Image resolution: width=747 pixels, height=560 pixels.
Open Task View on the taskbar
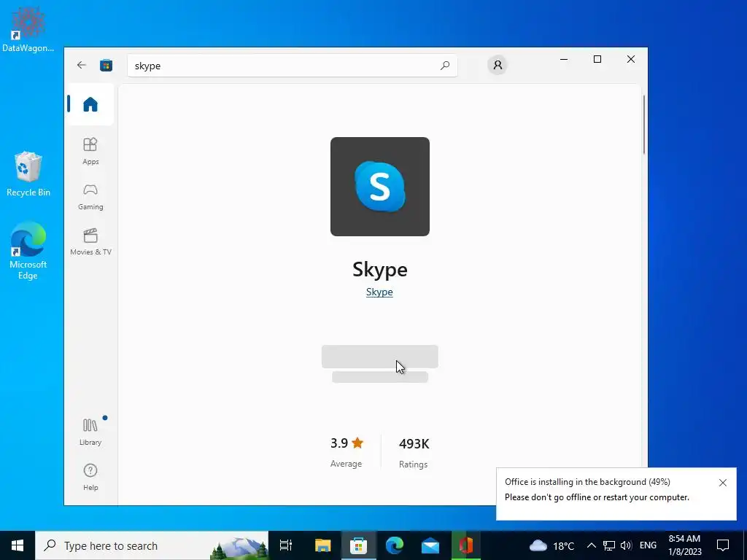pos(286,545)
